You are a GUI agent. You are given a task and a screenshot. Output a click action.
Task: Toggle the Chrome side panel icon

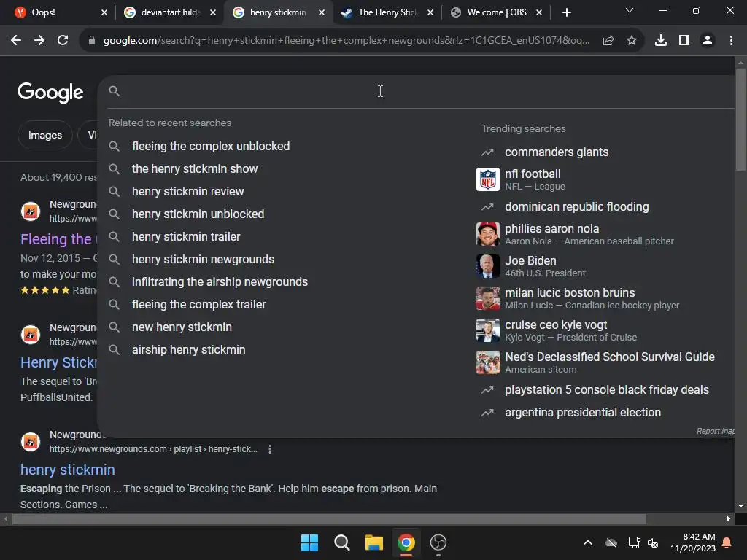pyautogui.click(x=684, y=41)
